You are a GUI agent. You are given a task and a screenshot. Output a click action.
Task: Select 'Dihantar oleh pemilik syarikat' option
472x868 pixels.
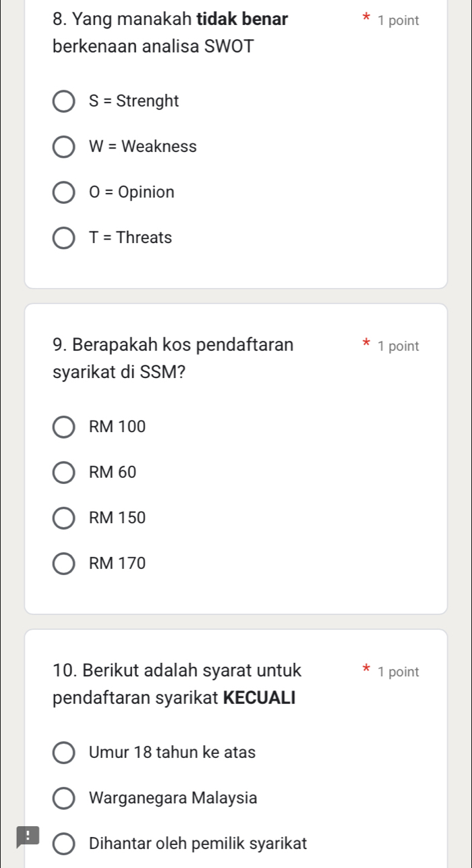[x=64, y=843]
